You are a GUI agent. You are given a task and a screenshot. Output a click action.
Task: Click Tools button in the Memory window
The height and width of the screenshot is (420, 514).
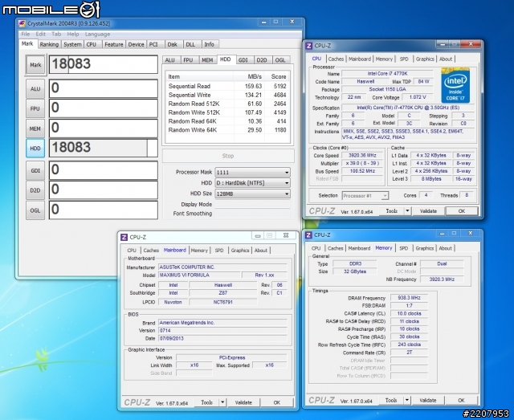pyautogui.click(x=391, y=401)
